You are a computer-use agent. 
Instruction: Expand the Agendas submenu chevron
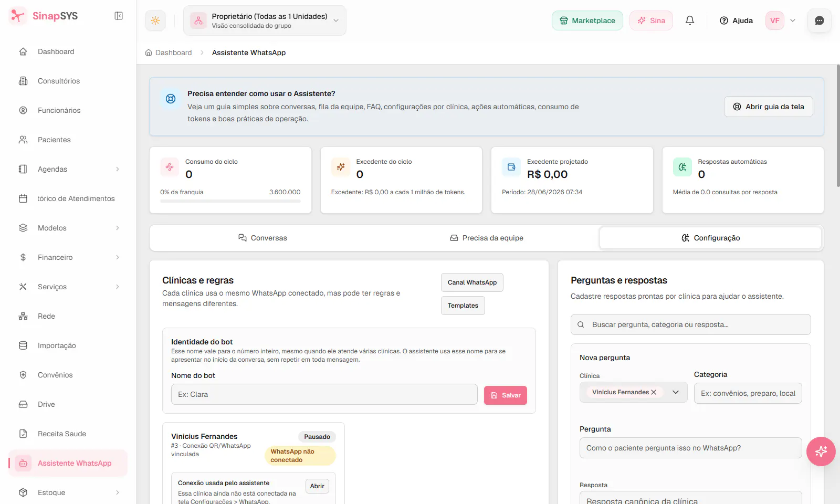coord(118,169)
